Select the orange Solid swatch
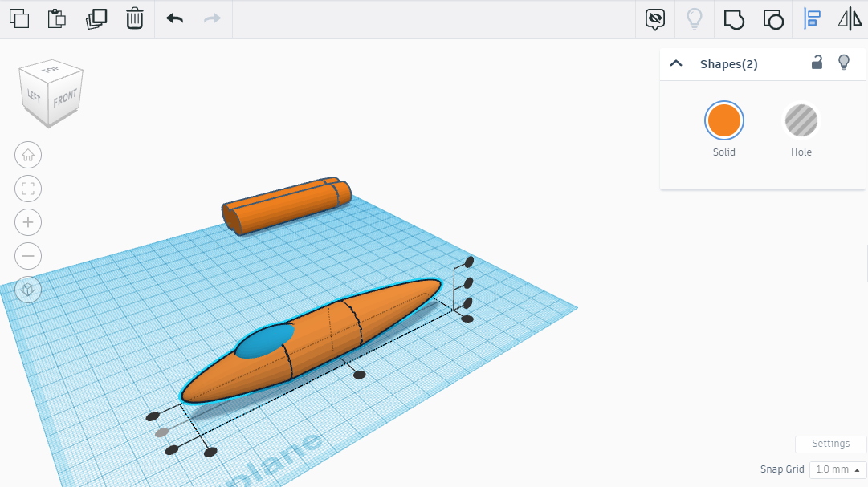Screen dimensions: 868x487 tap(723, 121)
